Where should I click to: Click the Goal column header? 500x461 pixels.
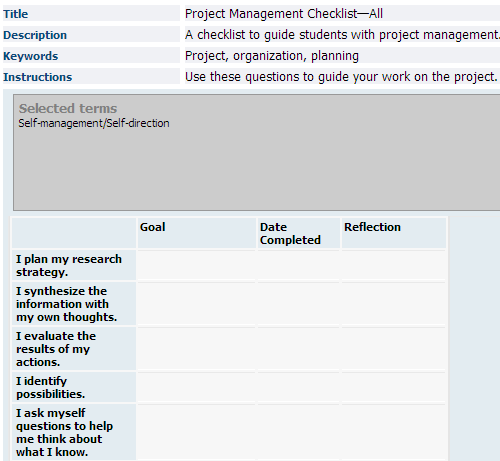click(196, 233)
